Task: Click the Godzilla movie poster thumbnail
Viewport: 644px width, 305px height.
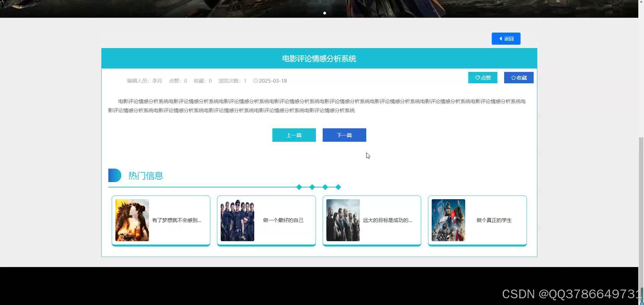Action: pyautogui.click(x=132, y=220)
